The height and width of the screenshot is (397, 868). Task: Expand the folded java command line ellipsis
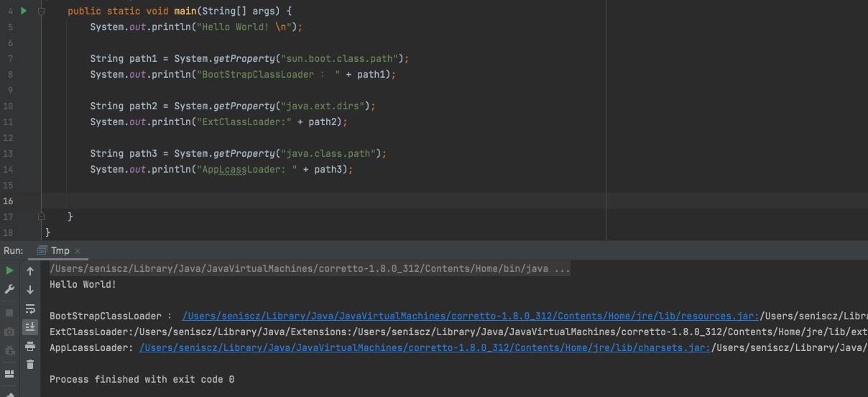(563, 269)
